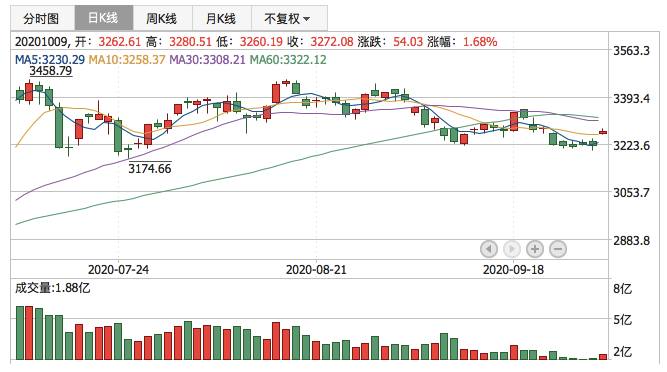Click the high price 3280.51 value
The image size is (667, 372).
(x=190, y=42)
